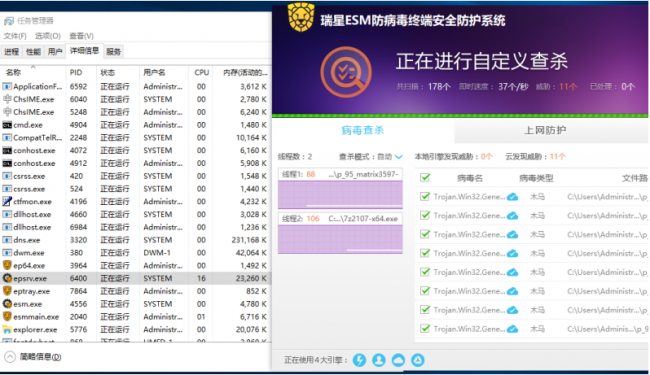
Task: Uncheck the fifth Trojan.Win32 threat checkbox
Action: coord(425,272)
